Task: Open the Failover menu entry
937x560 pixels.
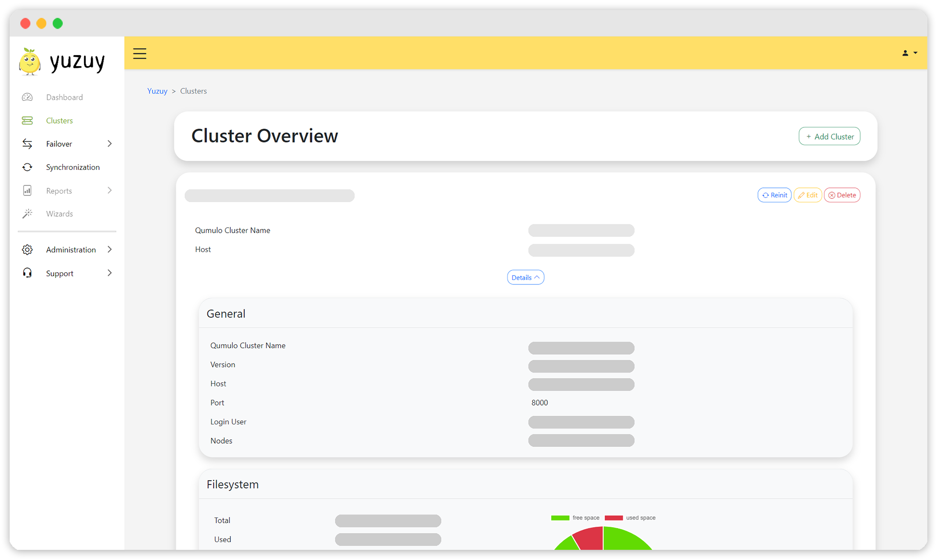Action: [58, 143]
